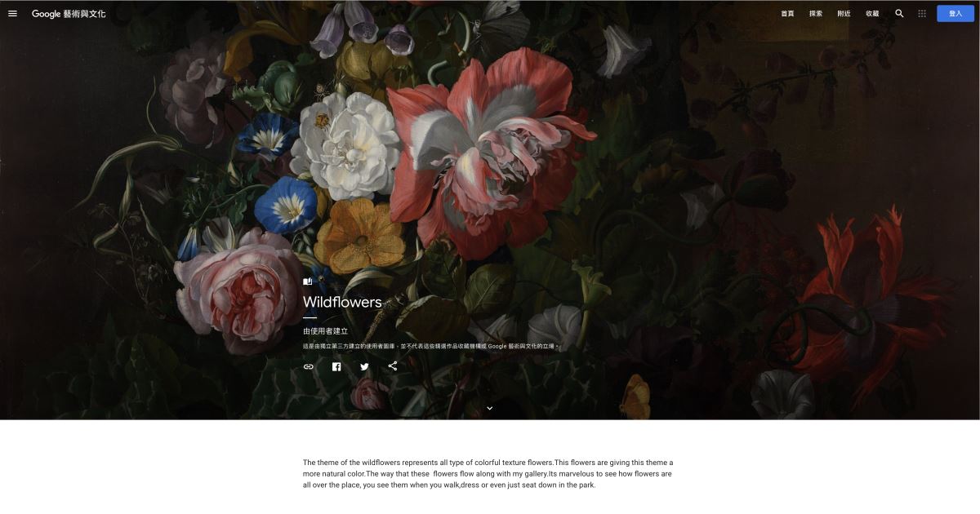Click the blue 登入 button

[x=955, y=14]
